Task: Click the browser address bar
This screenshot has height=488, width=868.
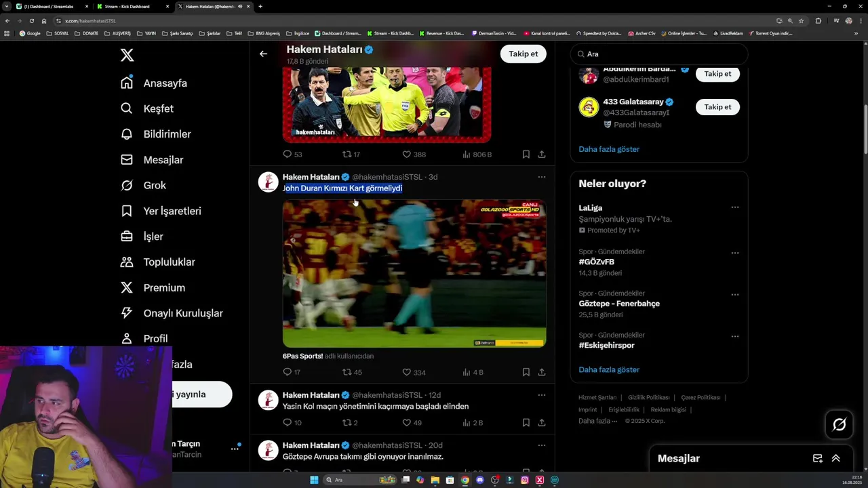Action: tap(414, 20)
